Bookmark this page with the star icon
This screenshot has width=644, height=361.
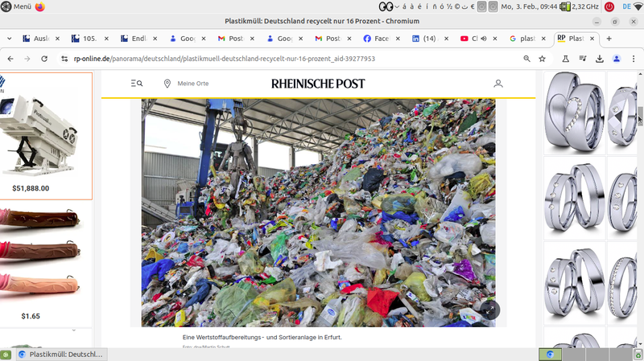[x=543, y=59]
